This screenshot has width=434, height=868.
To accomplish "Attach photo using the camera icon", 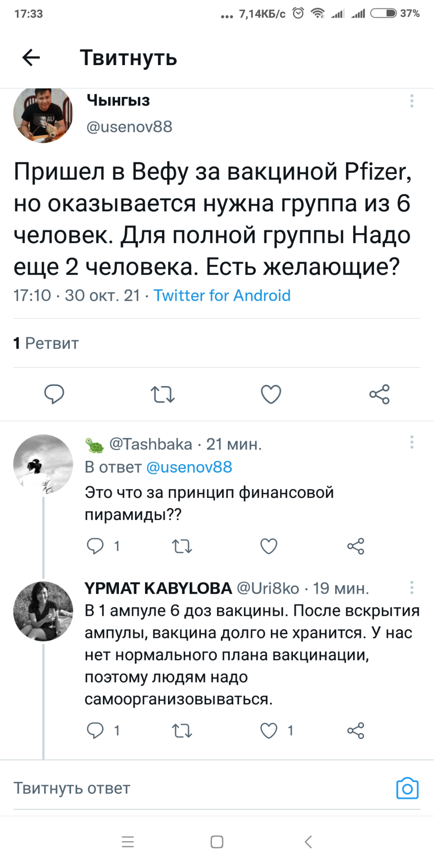I will (x=407, y=788).
